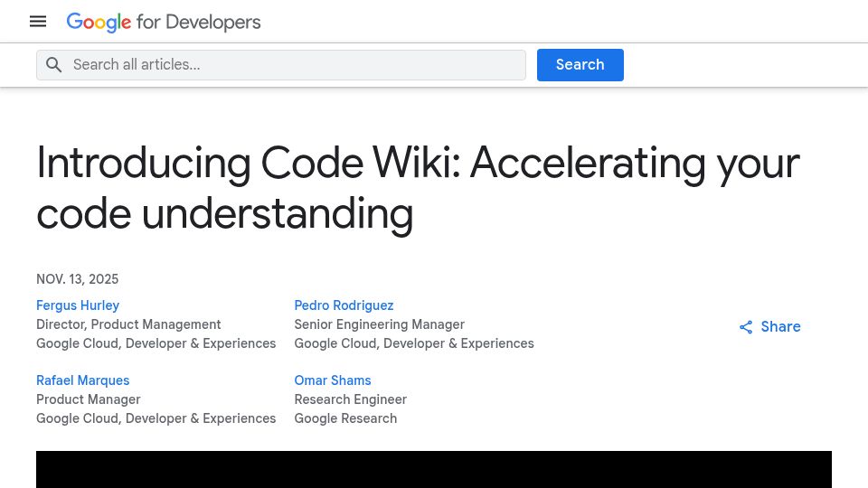Screen dimensions: 868x488
Task: Open Rafael Marques's author page
Action: [82, 380]
